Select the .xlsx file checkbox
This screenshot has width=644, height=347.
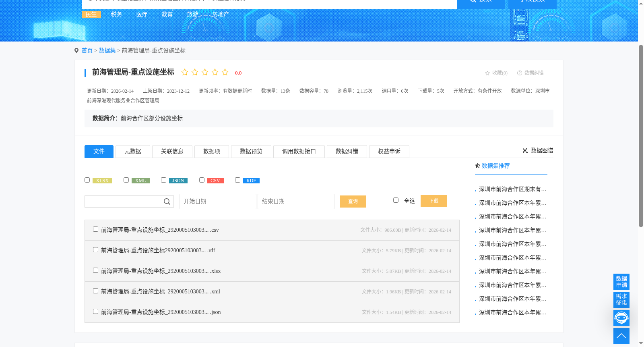tap(95, 270)
